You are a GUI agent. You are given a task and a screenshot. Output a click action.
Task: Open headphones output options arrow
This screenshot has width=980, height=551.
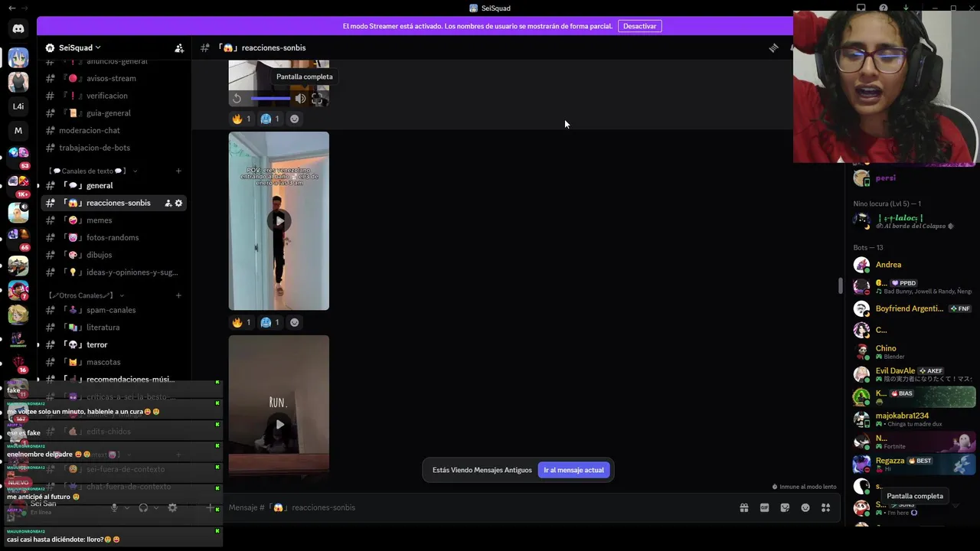click(156, 507)
